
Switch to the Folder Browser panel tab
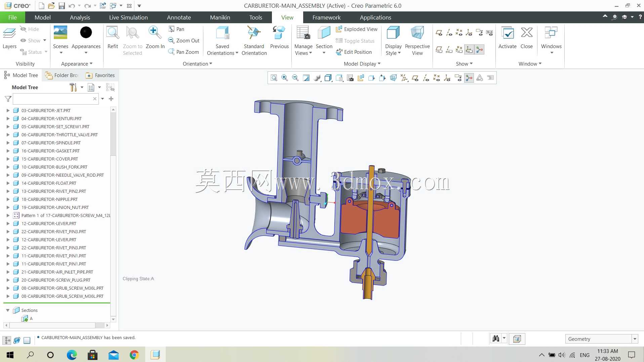pyautogui.click(x=62, y=75)
